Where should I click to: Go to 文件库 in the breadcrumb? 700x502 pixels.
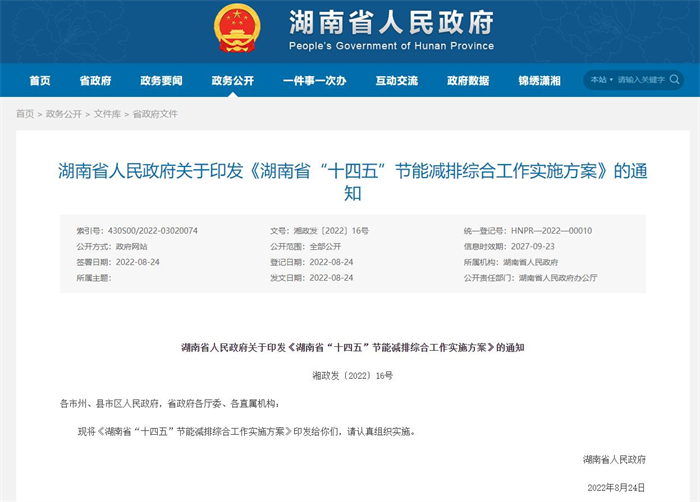(107, 114)
